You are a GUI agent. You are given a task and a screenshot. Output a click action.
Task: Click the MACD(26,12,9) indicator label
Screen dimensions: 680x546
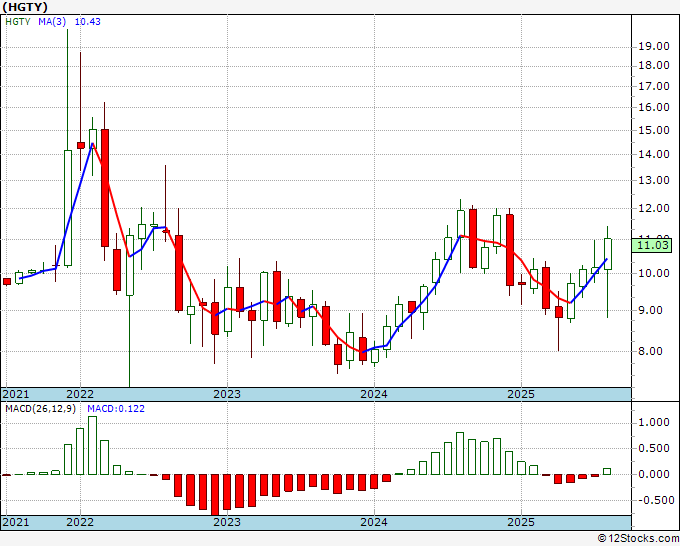click(40, 409)
